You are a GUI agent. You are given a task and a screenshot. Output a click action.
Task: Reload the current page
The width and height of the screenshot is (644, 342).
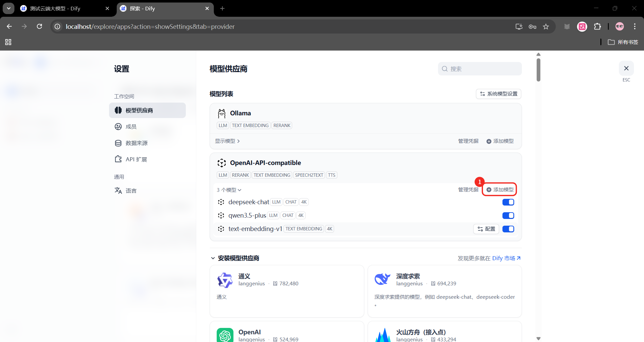point(40,26)
